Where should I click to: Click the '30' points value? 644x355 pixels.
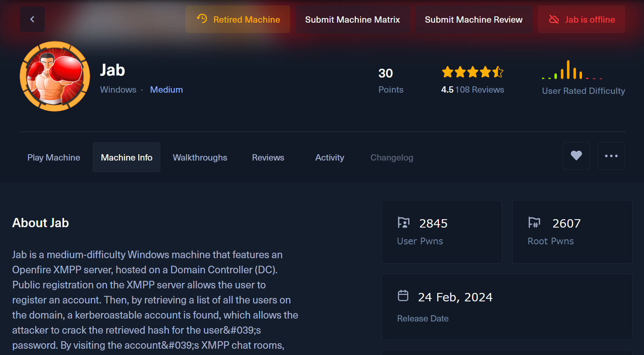pyautogui.click(x=386, y=73)
